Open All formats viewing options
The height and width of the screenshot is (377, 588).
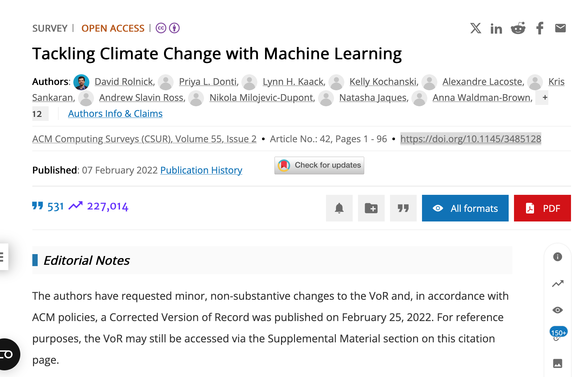(x=465, y=208)
